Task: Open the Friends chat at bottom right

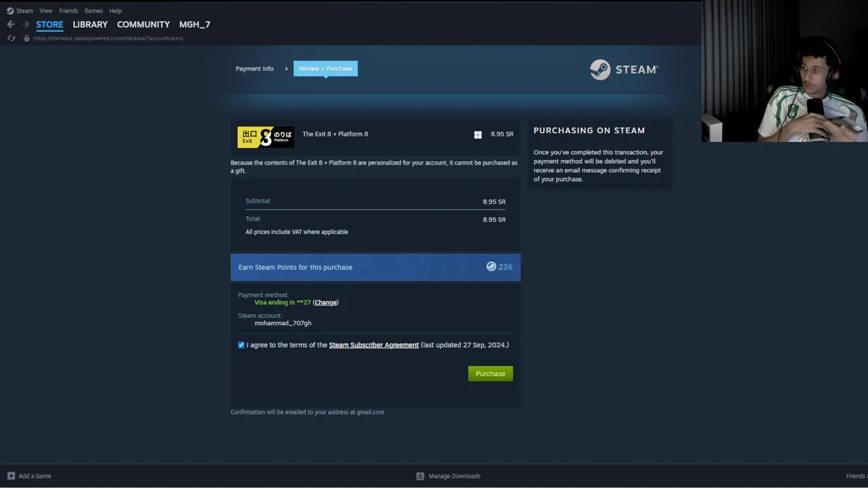Action: pos(856,476)
